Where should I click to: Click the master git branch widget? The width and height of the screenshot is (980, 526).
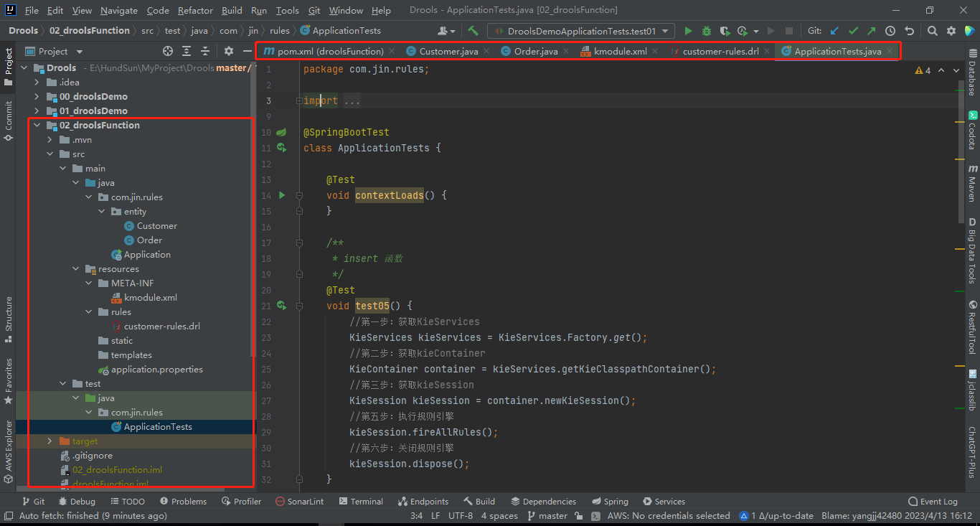point(547,515)
